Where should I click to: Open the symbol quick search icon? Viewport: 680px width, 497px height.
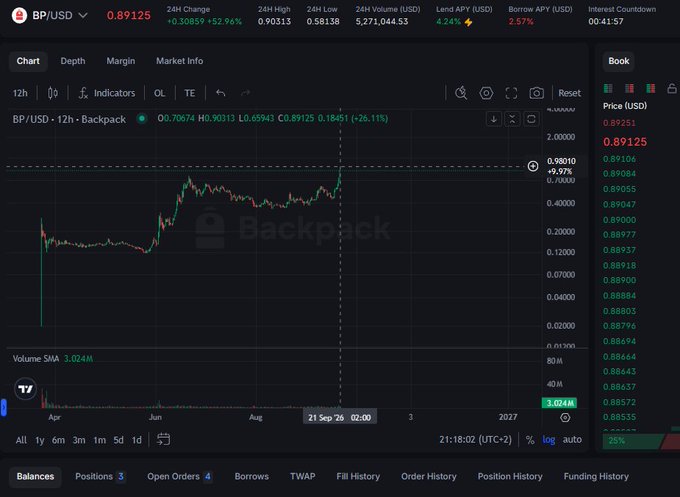pyautogui.click(x=461, y=93)
